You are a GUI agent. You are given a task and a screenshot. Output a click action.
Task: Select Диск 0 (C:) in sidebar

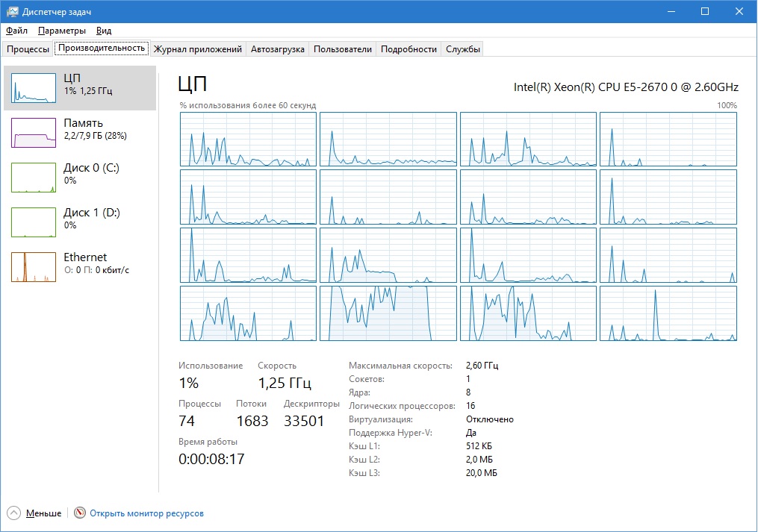(80, 178)
